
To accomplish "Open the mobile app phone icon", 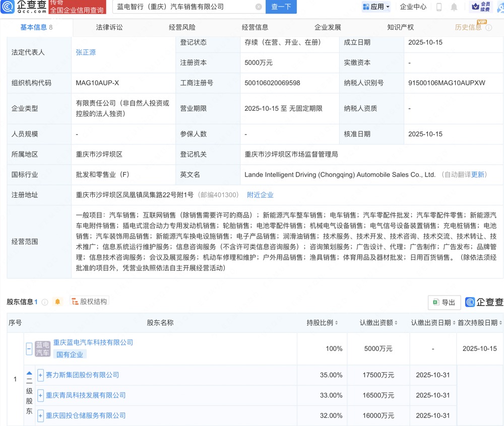I will (439, 7).
